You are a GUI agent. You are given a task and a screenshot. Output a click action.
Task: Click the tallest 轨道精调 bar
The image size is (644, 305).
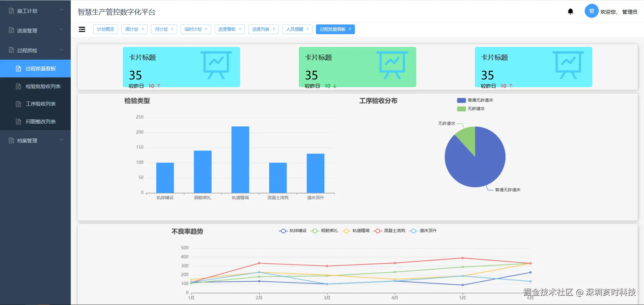240,160
